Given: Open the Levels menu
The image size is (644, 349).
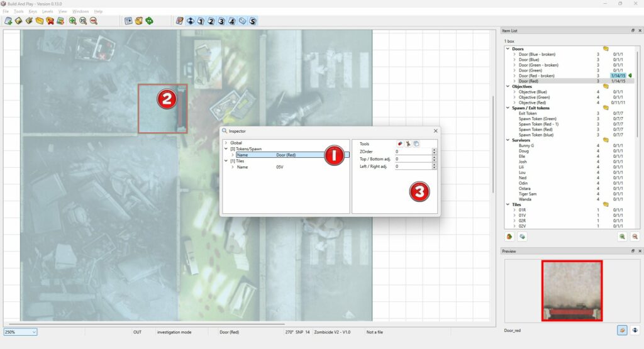Looking at the screenshot, I should tap(48, 11).
